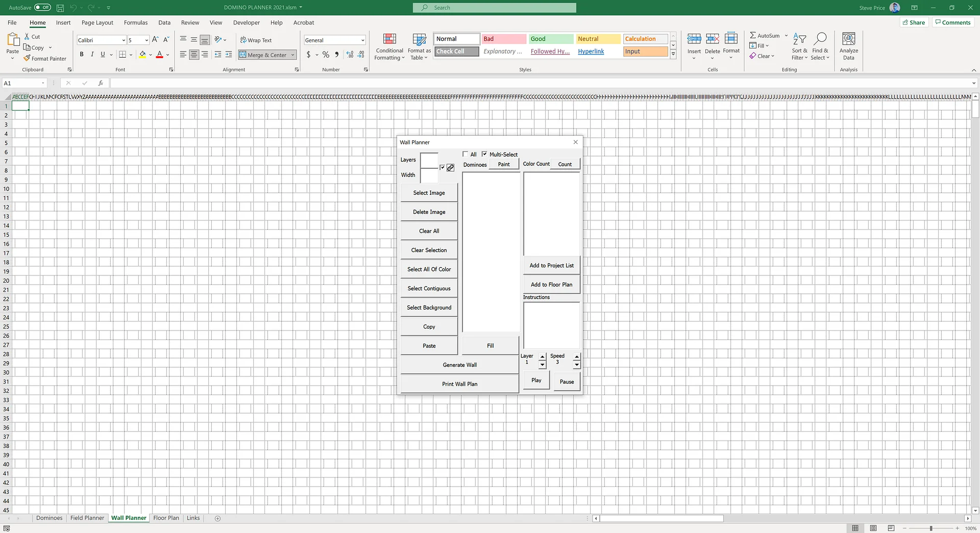Click the Format Painter brush

pos(27,59)
